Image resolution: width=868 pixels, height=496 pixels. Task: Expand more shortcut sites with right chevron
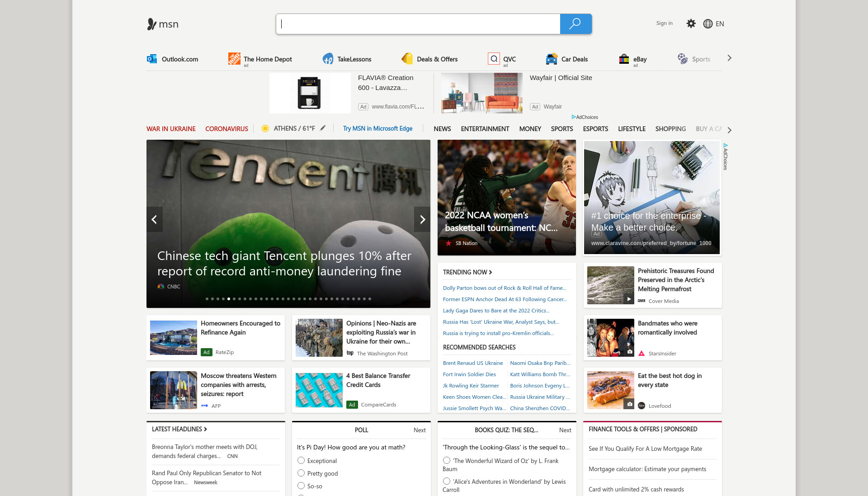coord(729,58)
